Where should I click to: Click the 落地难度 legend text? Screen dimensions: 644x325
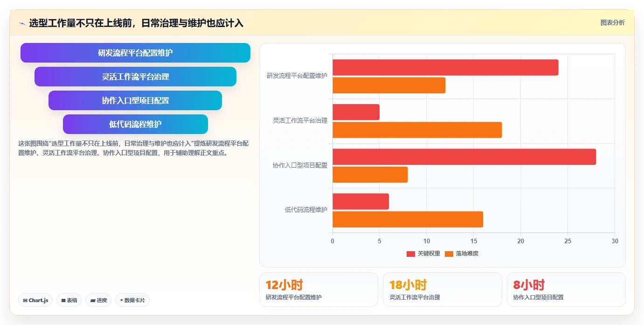[x=467, y=254]
